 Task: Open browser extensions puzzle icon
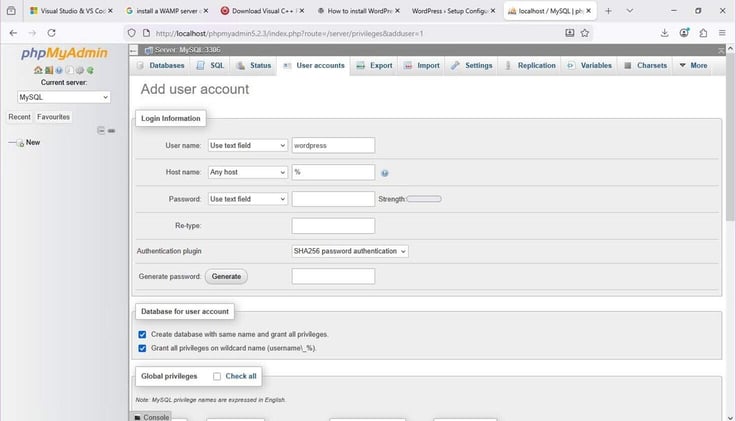703,33
